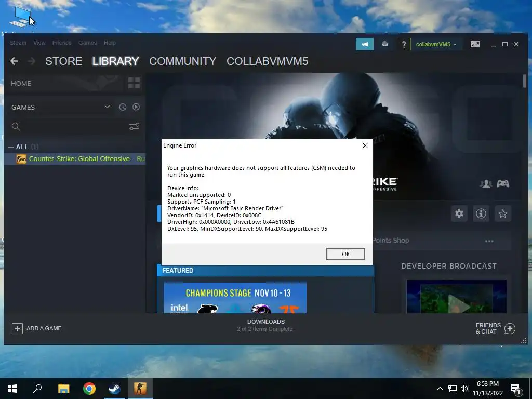Open the Steam menu
This screenshot has height=399, width=532.
[18, 43]
